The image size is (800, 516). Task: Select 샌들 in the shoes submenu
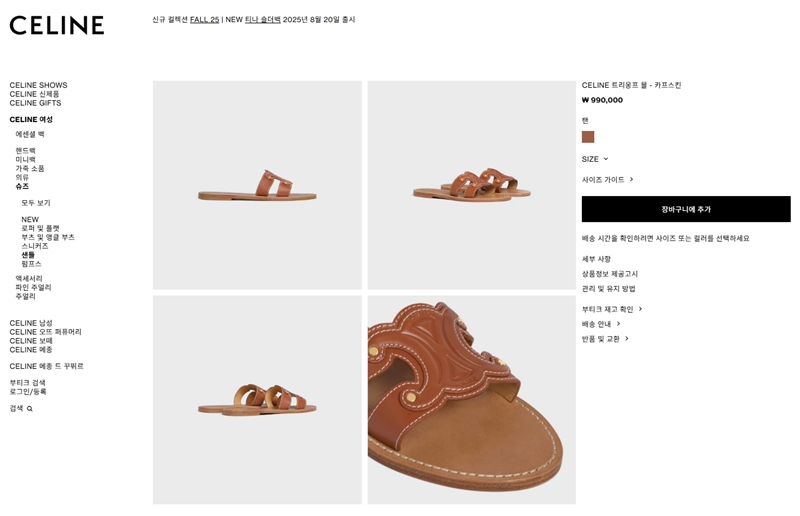[x=28, y=255]
